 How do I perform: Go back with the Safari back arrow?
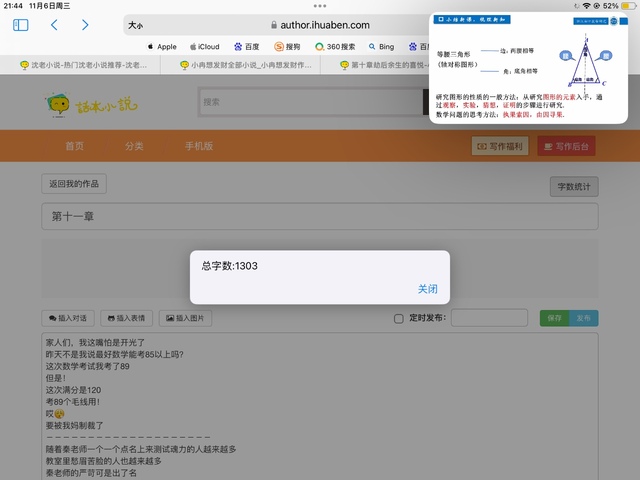[x=54, y=25]
